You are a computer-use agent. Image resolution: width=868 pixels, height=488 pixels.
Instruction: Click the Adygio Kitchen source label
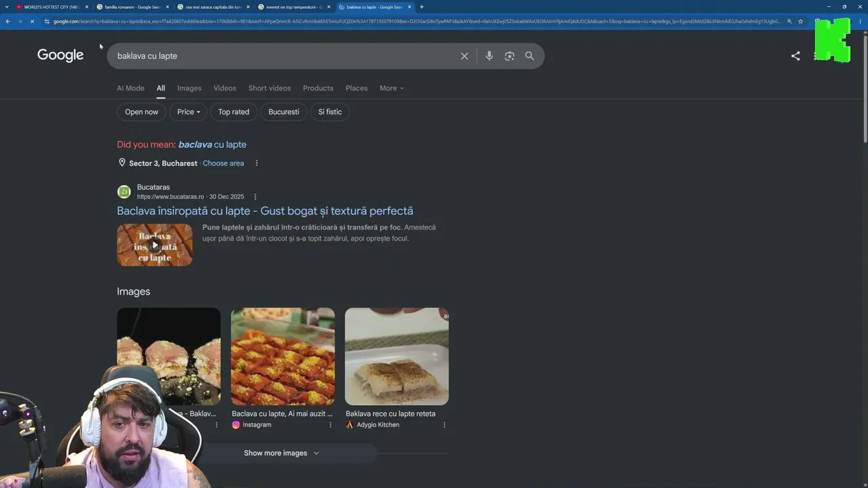point(378,425)
